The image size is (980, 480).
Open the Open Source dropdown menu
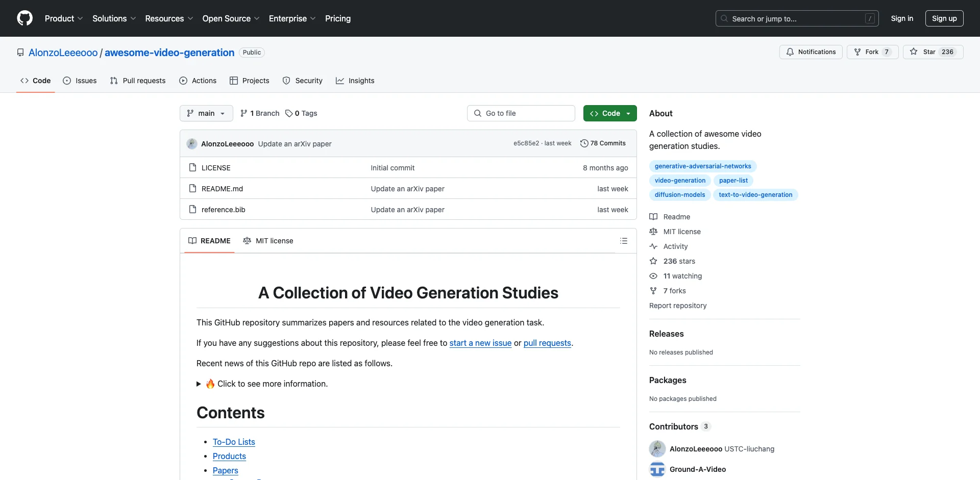click(x=231, y=18)
